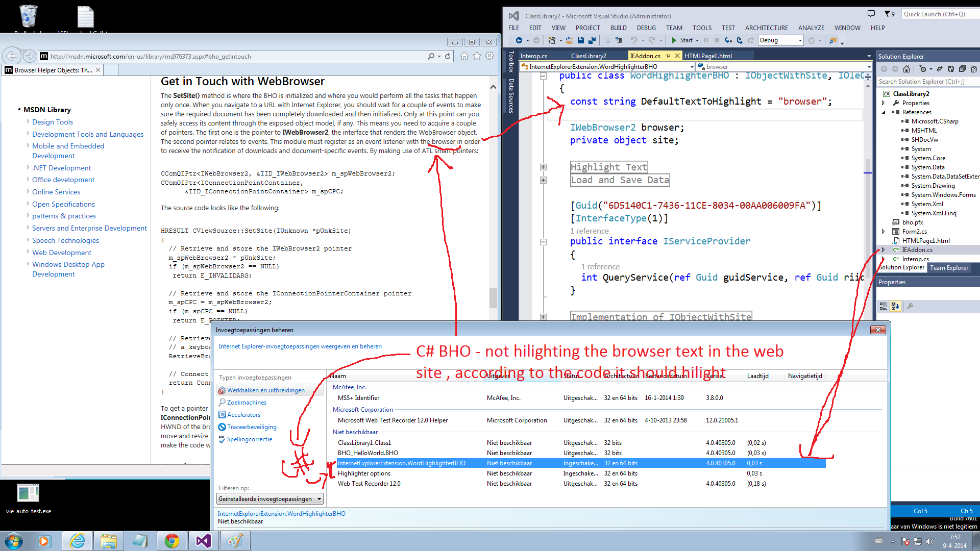Toggle Categorized view in the Properties panel
Image resolution: width=980 pixels, height=551 pixels.
click(883, 306)
